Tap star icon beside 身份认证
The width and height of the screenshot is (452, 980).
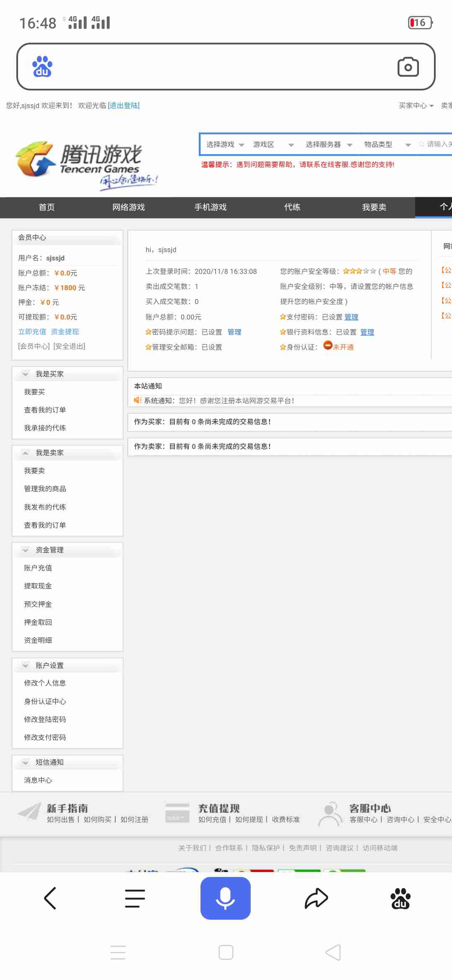point(283,347)
